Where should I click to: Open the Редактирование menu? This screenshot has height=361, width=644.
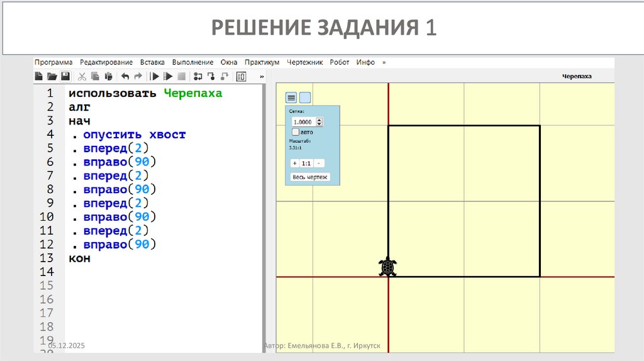coord(106,62)
